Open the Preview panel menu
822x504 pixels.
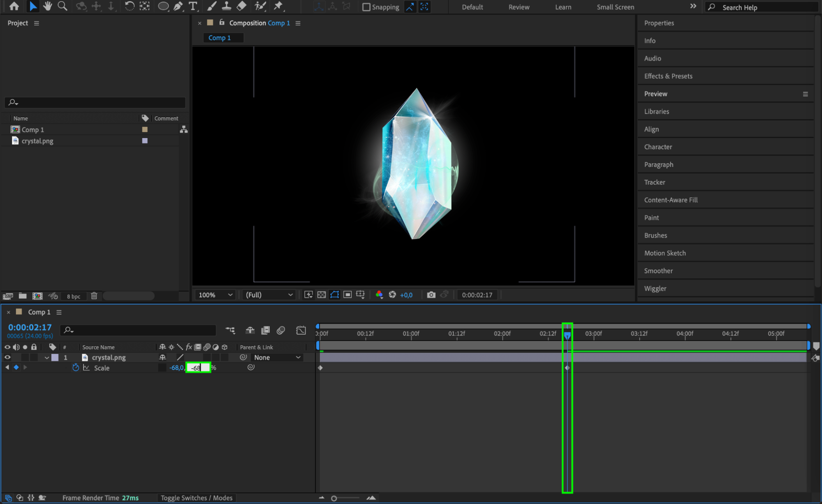pos(805,94)
